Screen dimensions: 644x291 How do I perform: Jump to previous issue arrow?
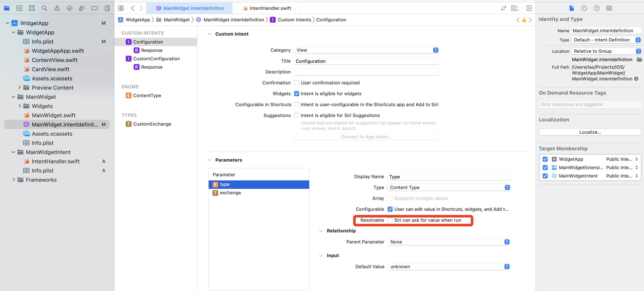pyautogui.click(x=518, y=20)
